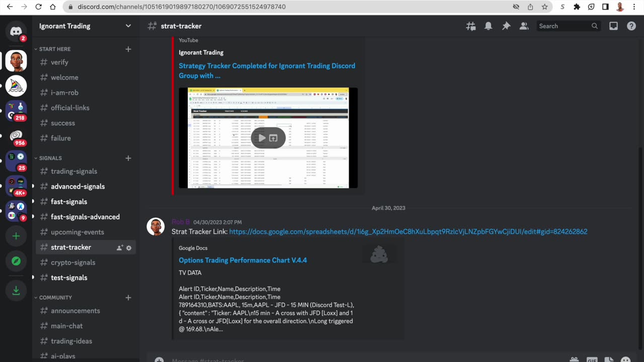Open the welcome channel

86,77
